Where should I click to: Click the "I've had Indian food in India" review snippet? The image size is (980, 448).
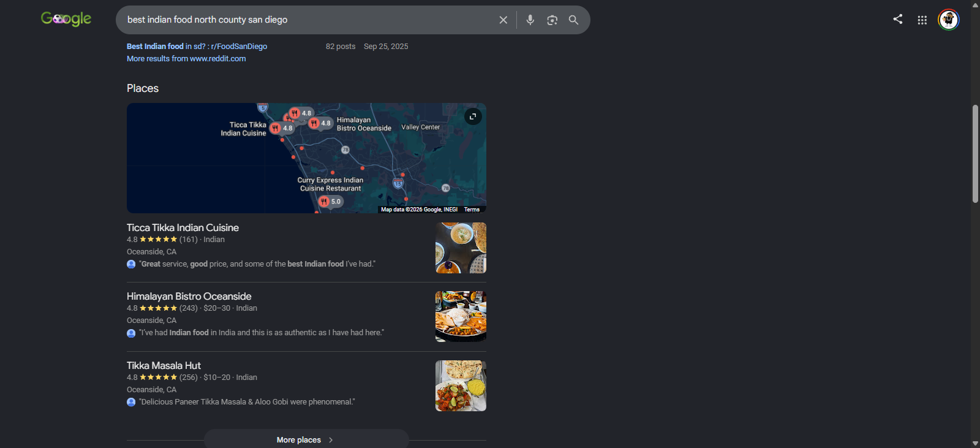pyautogui.click(x=262, y=333)
